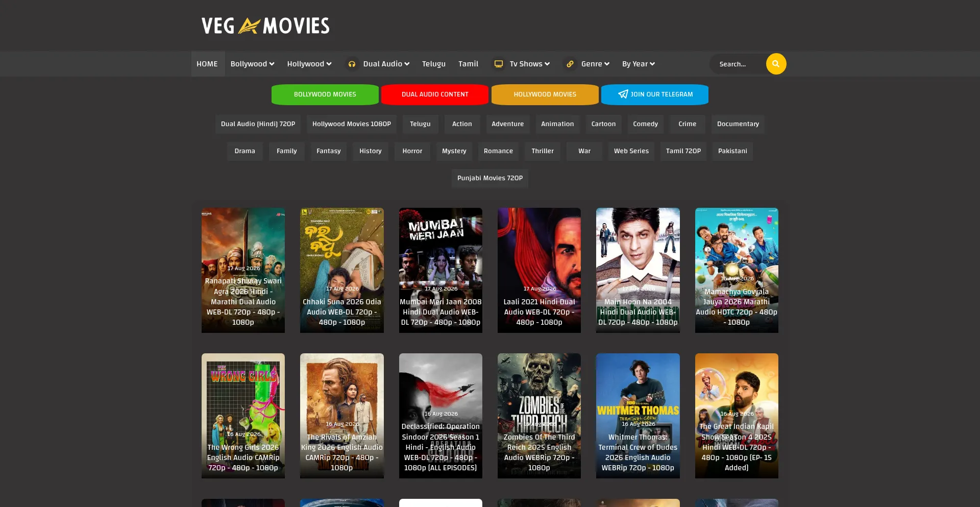Open the Documentary category tag
Image resolution: width=980 pixels, height=507 pixels.
tap(738, 124)
